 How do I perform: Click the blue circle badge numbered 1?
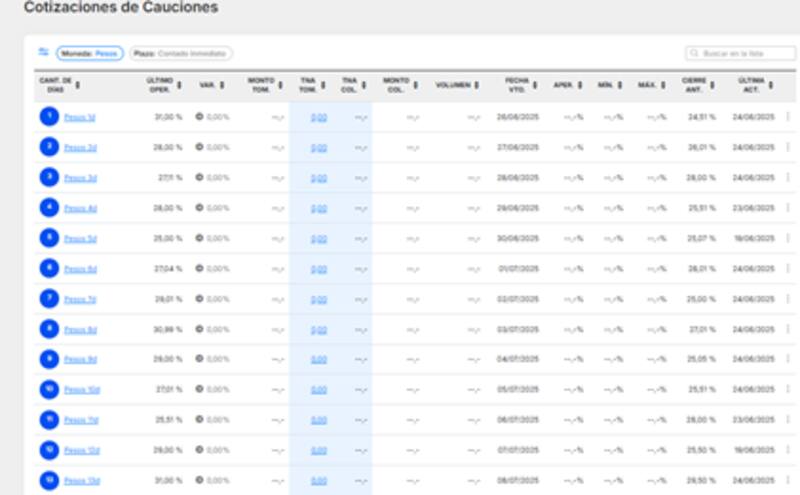point(48,117)
